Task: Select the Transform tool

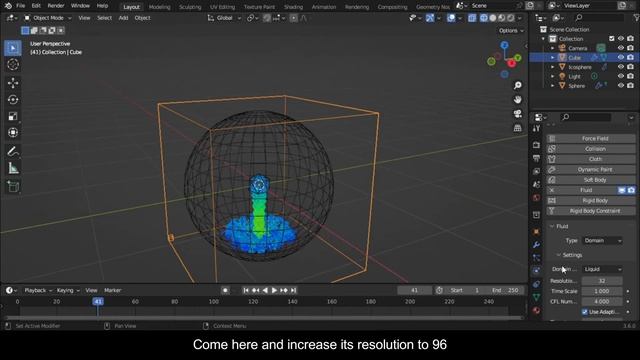Action: tap(13, 133)
